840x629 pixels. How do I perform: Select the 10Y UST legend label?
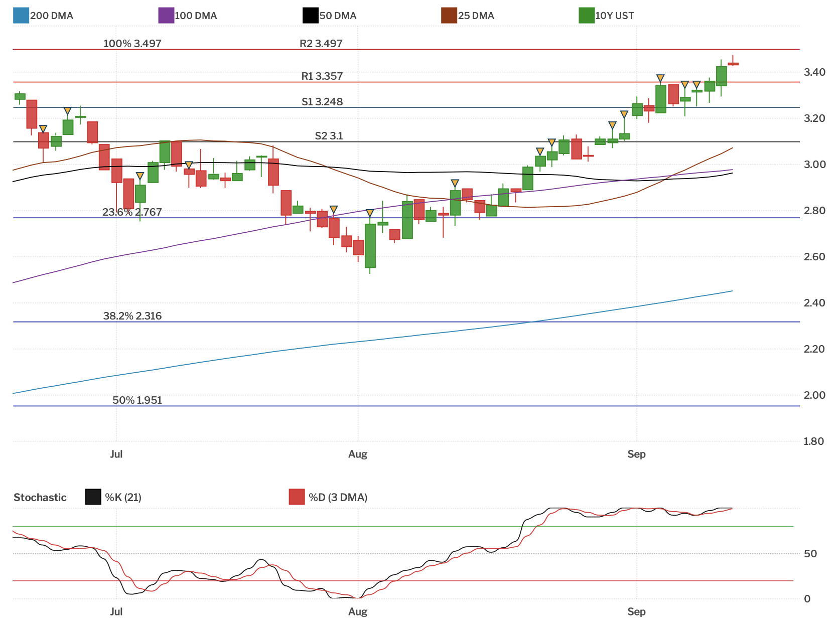point(615,16)
